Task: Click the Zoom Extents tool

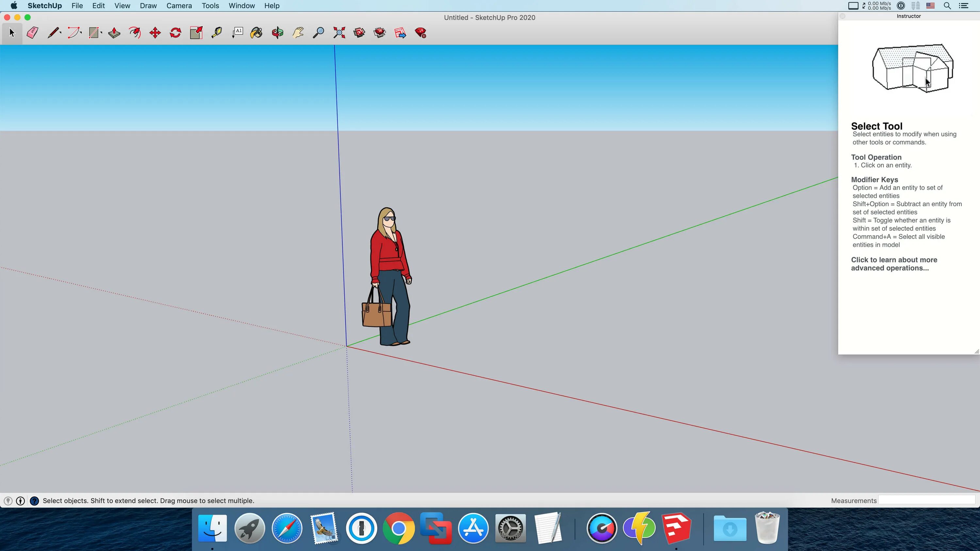Action: click(339, 33)
